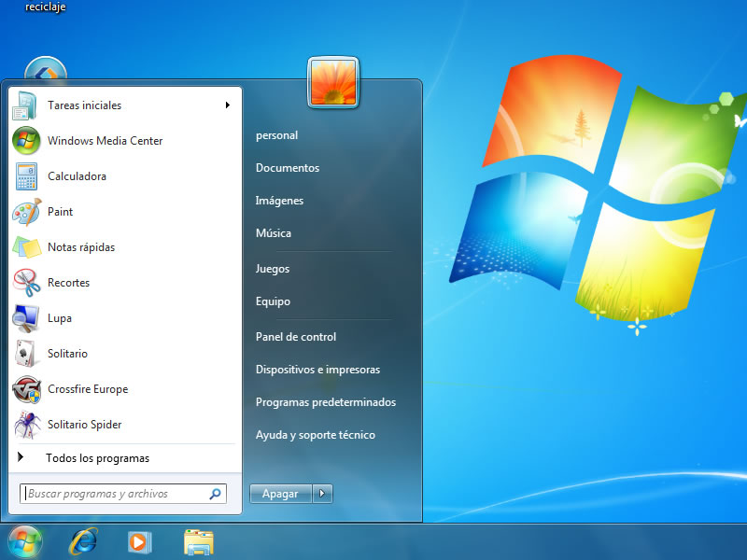Open the Lupa magnifier

tap(125, 318)
